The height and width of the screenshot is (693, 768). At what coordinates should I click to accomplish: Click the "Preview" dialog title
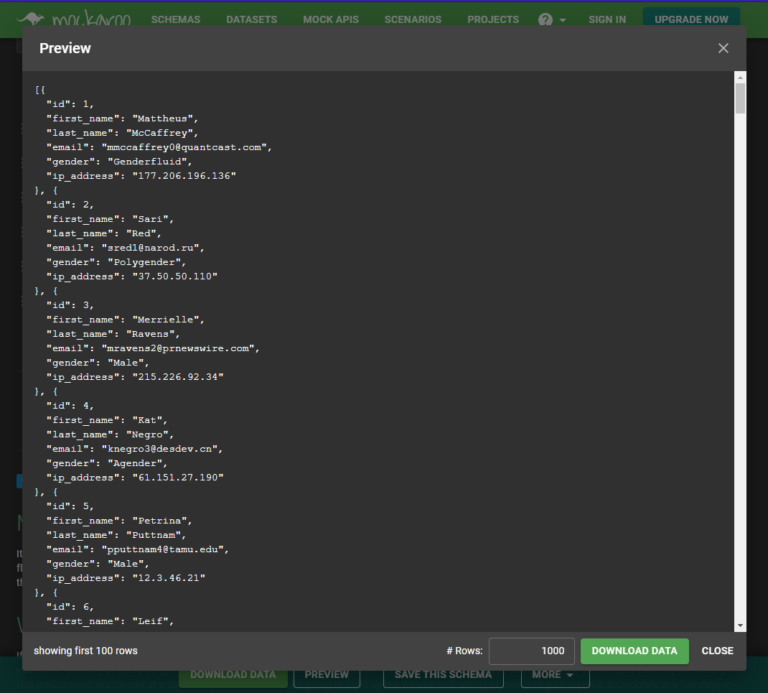[x=65, y=48]
